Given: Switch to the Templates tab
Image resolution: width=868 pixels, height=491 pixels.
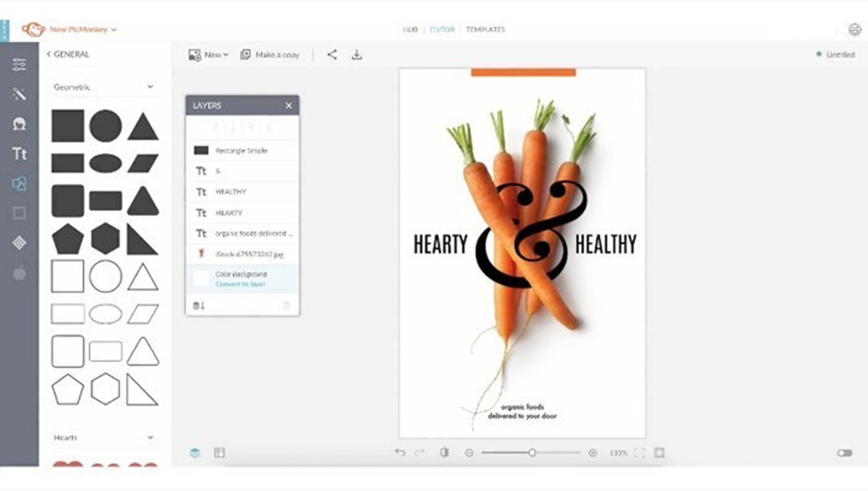Looking at the screenshot, I should pos(485,30).
